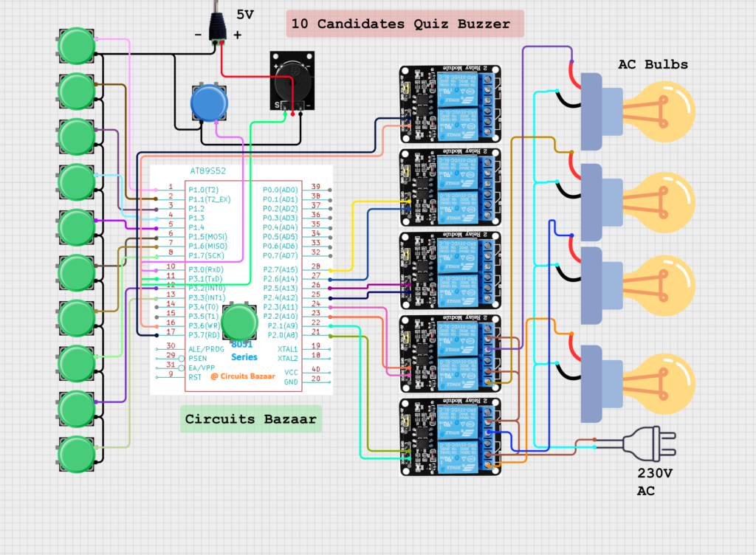
Task: Click the green 'Circuits Bazaar' label
Action: tap(251, 418)
